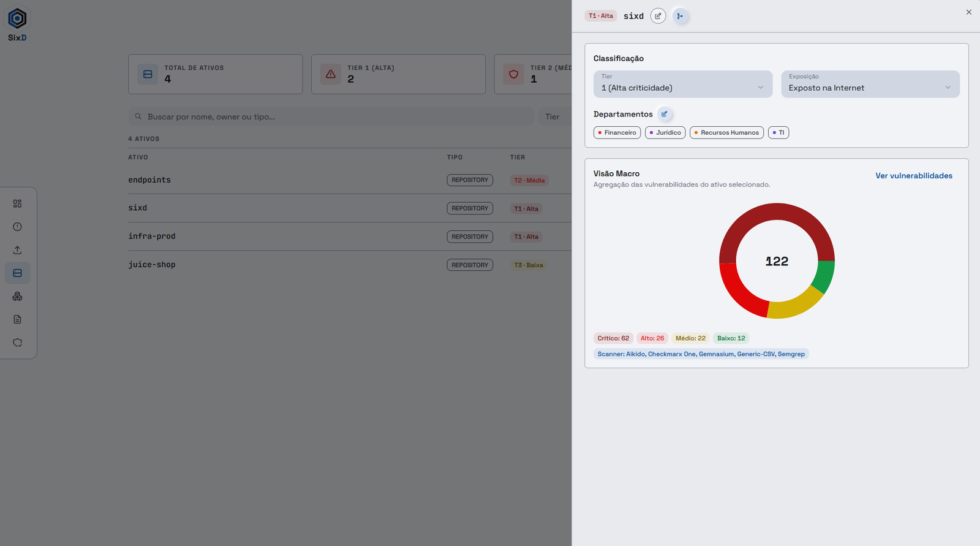
Task: Select the Médio: 22 badge
Action: pos(690,338)
